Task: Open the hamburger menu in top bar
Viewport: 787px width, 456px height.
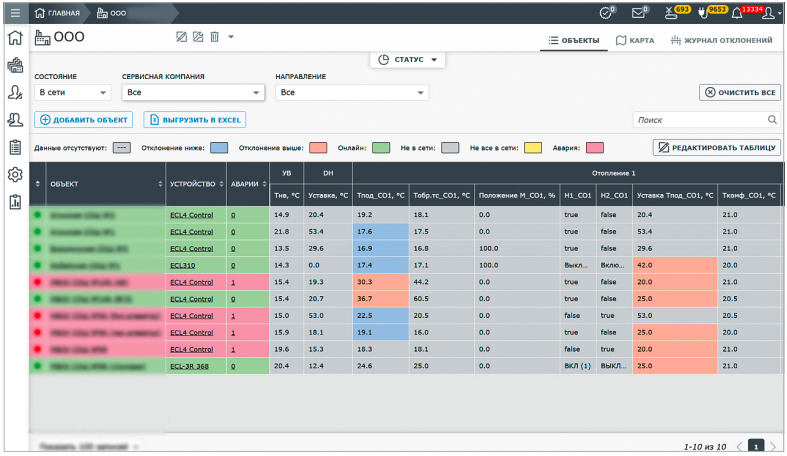Action: click(14, 13)
